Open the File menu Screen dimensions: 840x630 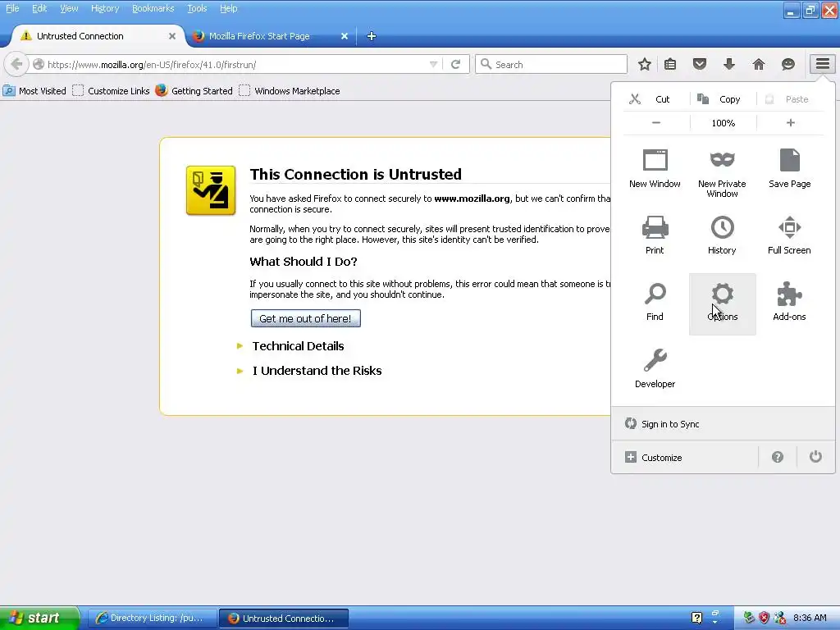(12, 8)
